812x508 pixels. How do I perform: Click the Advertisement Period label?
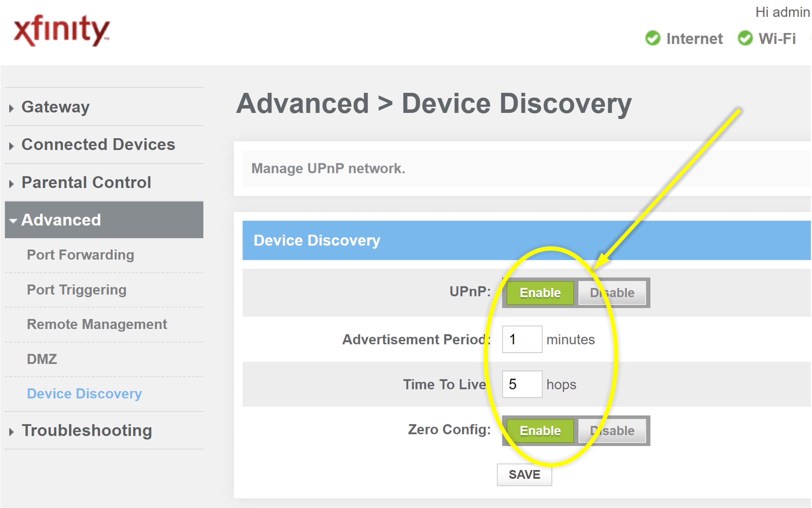(x=416, y=339)
